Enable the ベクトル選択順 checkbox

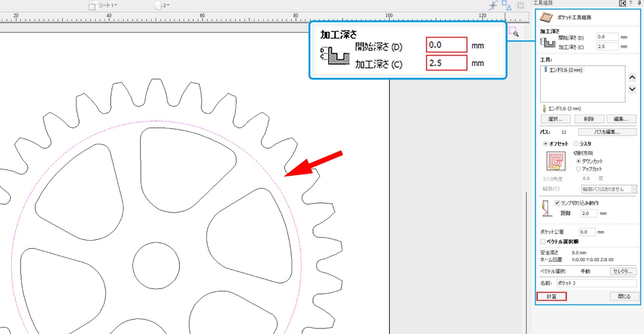[x=543, y=241]
